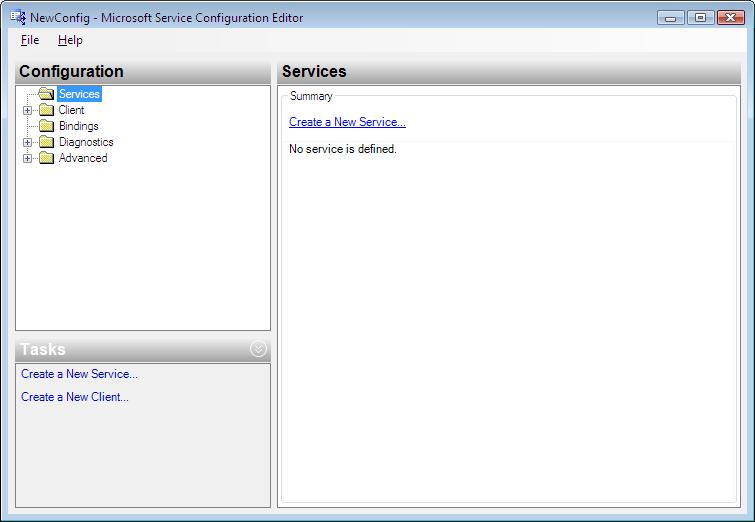Expand the Diagnostics tree node
The width and height of the screenshot is (755, 522).
(x=27, y=143)
